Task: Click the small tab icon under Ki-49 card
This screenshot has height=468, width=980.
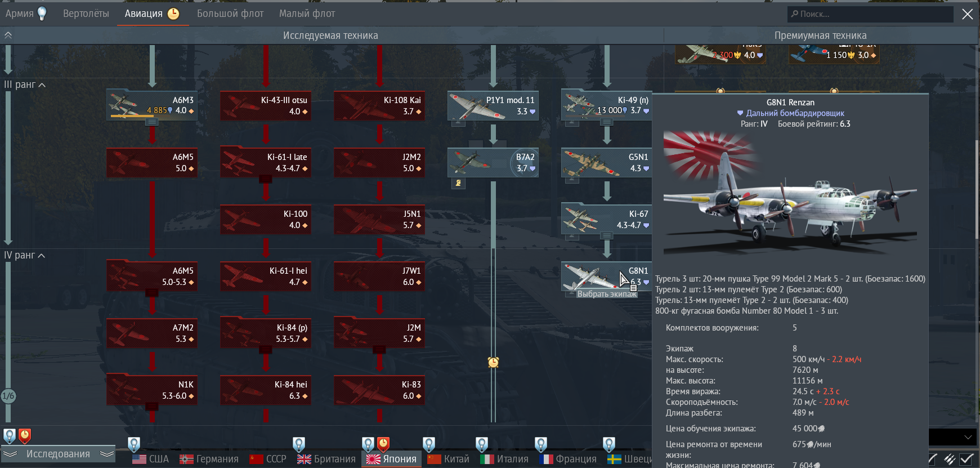Action: coord(572,123)
